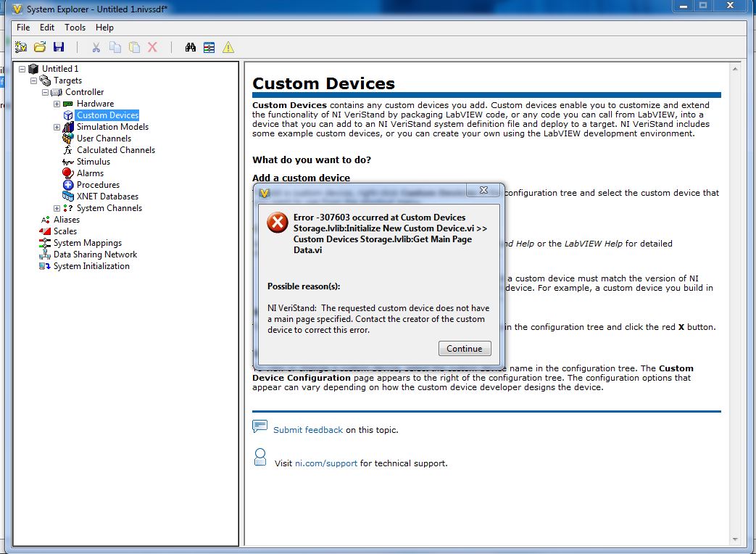Viewport: 756px width, 554px height.
Task: Select User Channels in the tree
Action: pos(104,138)
